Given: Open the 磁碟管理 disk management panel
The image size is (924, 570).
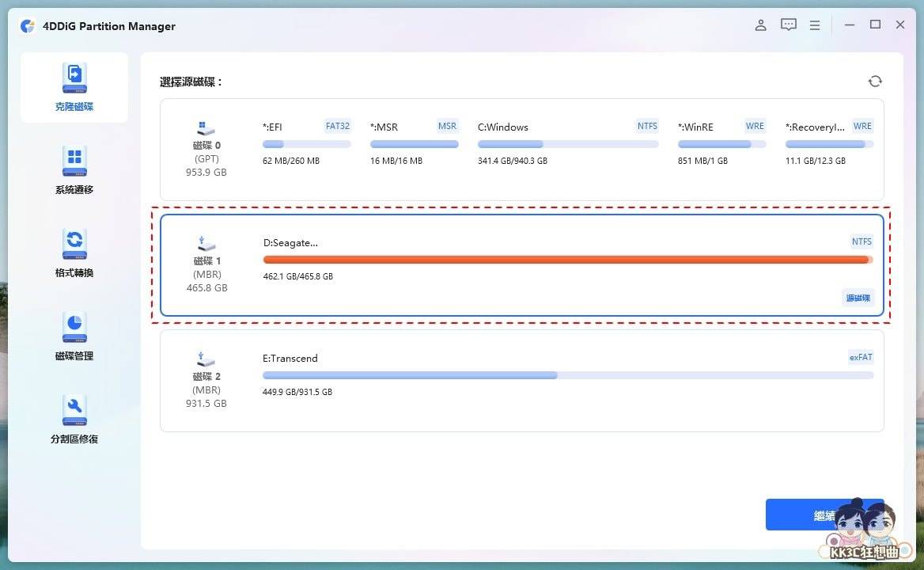Looking at the screenshot, I should click(x=74, y=336).
